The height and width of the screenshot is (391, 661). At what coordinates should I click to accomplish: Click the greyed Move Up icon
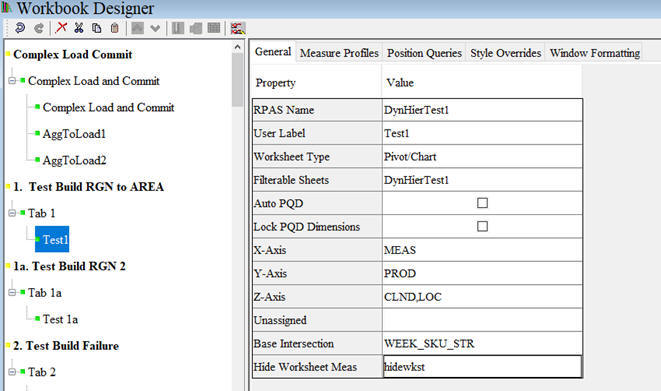coord(137,28)
